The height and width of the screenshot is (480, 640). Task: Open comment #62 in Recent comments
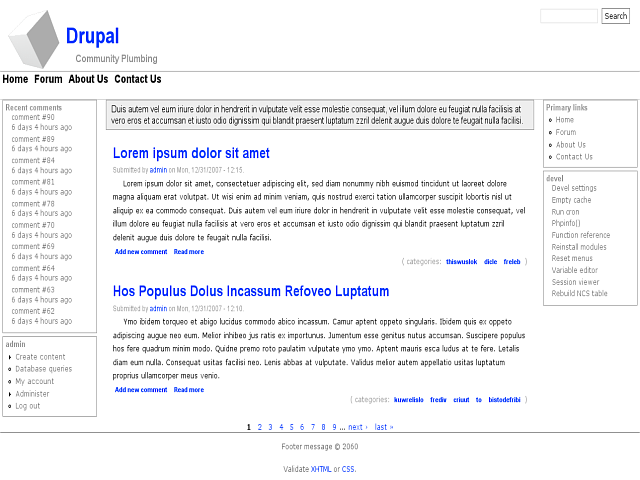33,311
